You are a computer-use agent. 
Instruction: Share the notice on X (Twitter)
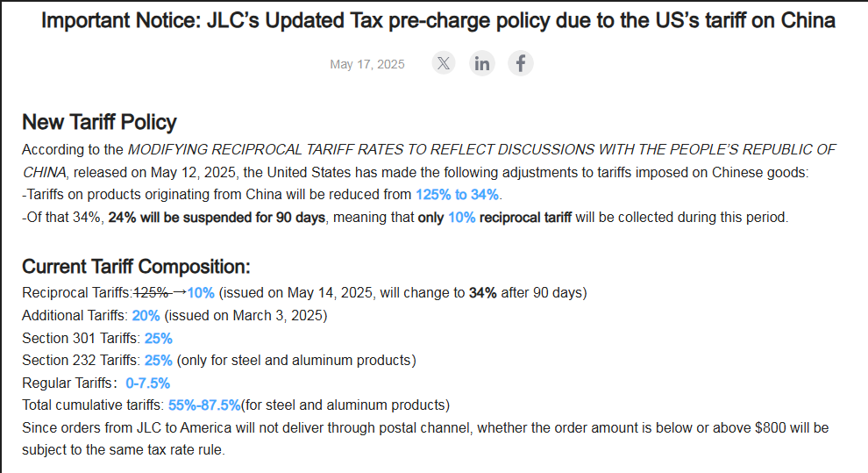click(444, 63)
